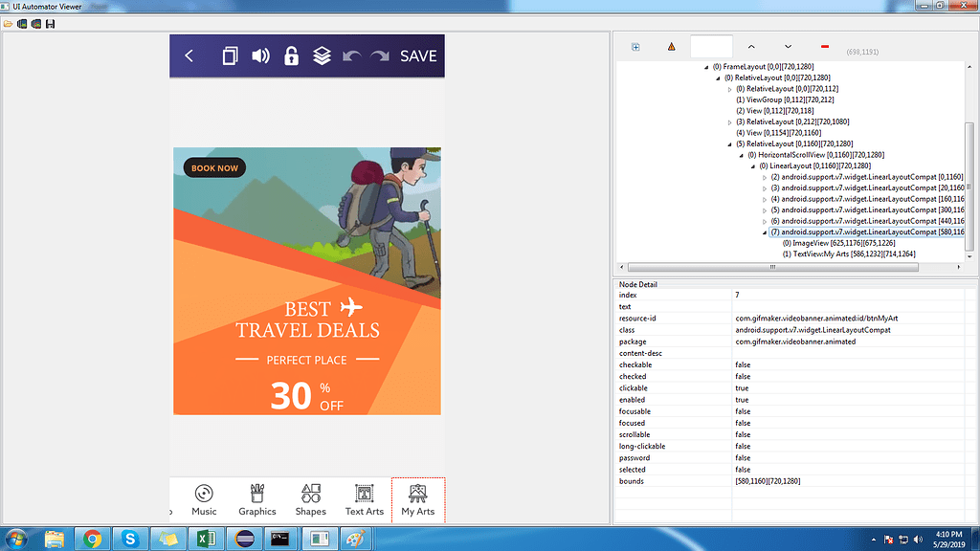Click the resource-id value ending in btnMyArt
The height and width of the screenshot is (551, 980).
coord(816,319)
